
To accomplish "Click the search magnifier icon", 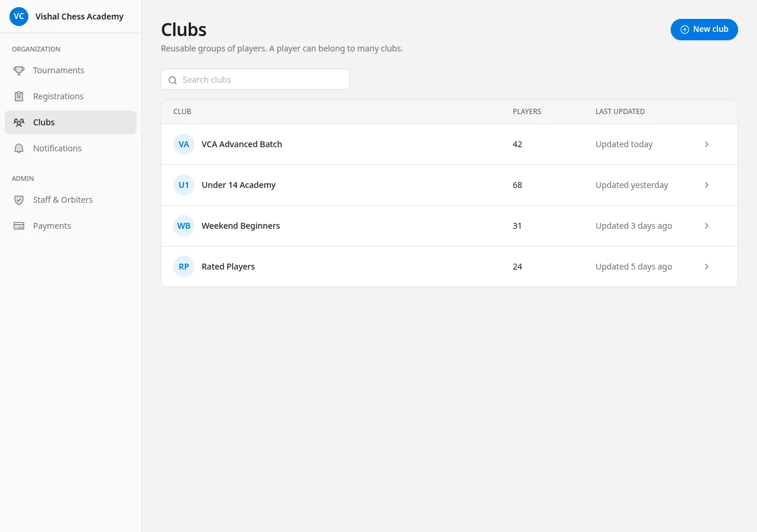I will point(173,80).
